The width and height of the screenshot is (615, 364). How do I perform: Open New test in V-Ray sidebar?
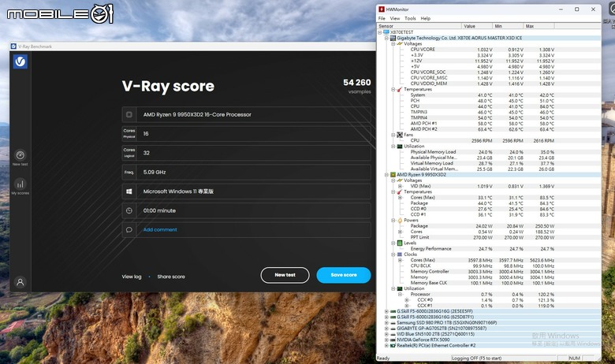20,158
